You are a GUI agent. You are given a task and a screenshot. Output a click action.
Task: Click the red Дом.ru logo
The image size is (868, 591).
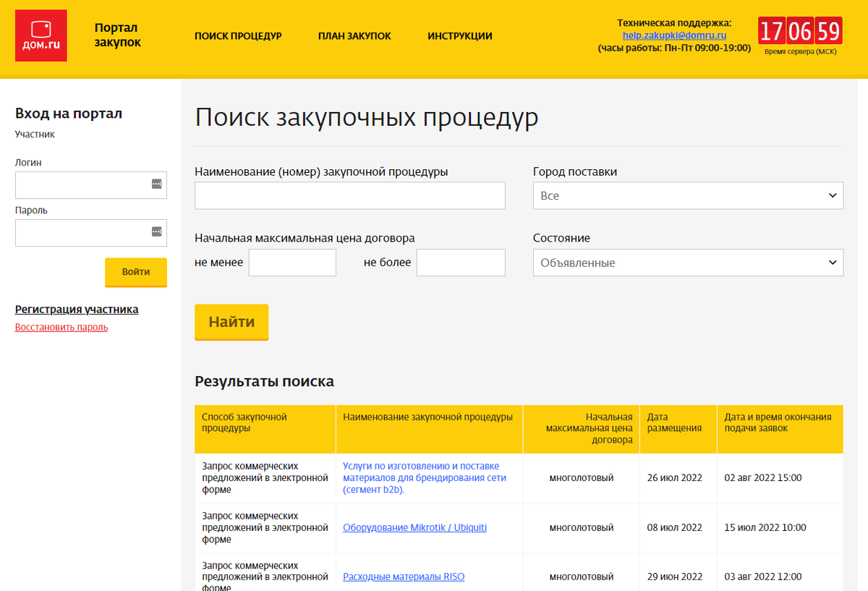point(41,35)
